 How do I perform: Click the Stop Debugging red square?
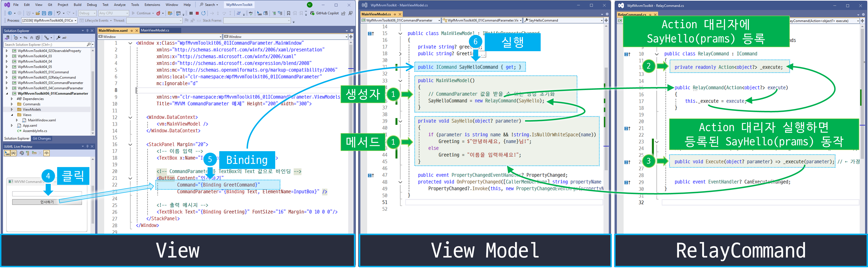pyautogui.click(x=197, y=13)
